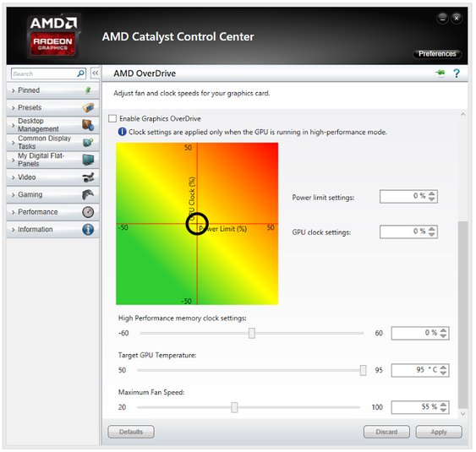Open the Preferences menu

tap(437, 54)
